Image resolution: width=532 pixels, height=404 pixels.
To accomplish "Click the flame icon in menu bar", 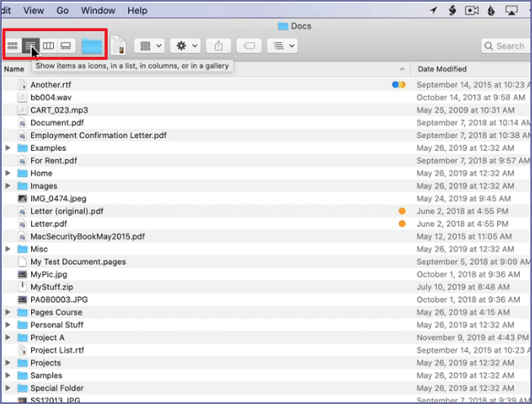I will pyautogui.click(x=491, y=11).
